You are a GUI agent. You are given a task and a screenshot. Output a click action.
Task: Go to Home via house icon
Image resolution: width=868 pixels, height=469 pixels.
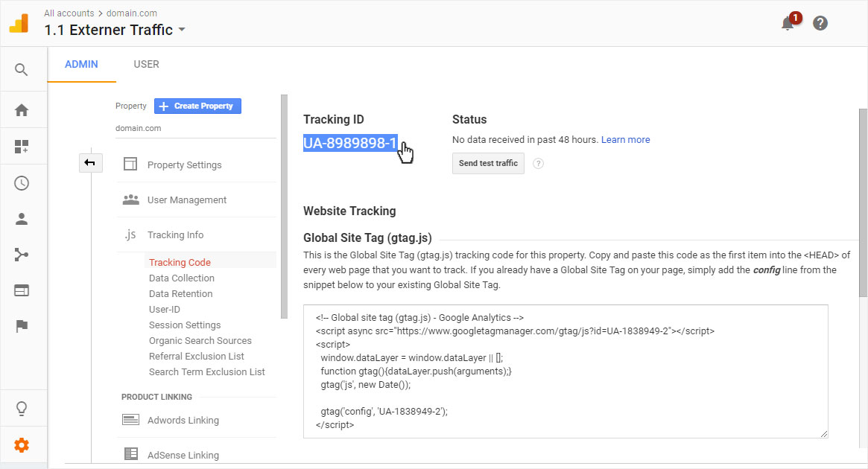tap(22, 110)
